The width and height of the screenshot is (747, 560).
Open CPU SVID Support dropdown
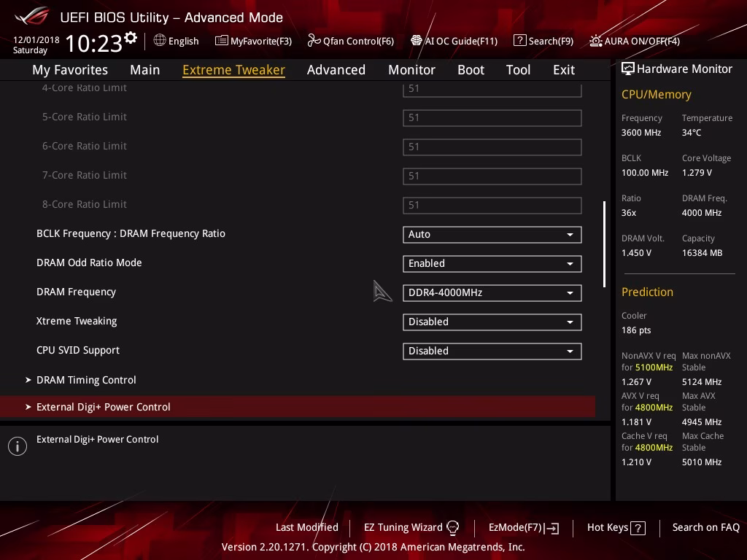492,351
